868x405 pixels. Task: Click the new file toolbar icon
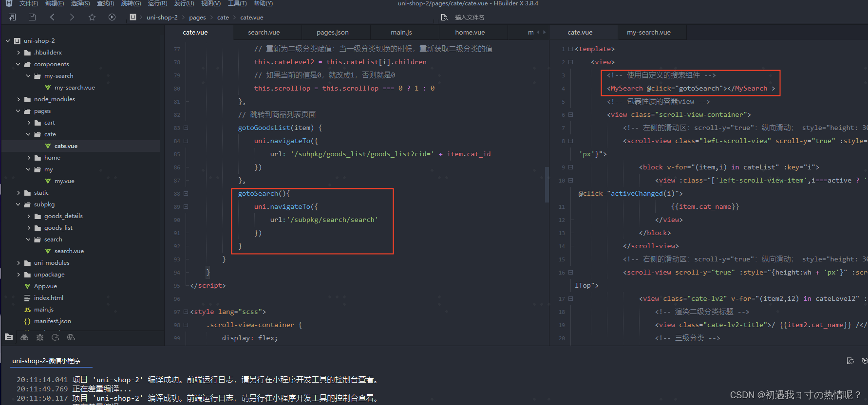pos(12,17)
